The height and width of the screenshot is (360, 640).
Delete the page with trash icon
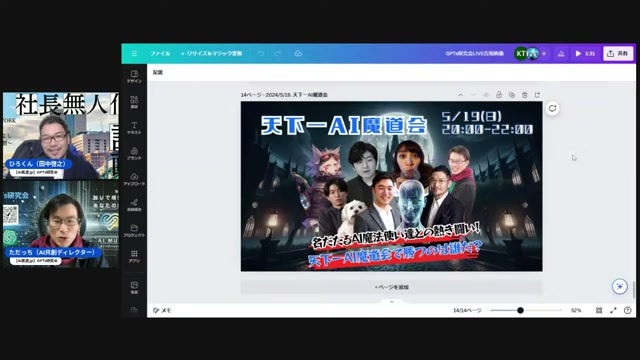click(524, 95)
